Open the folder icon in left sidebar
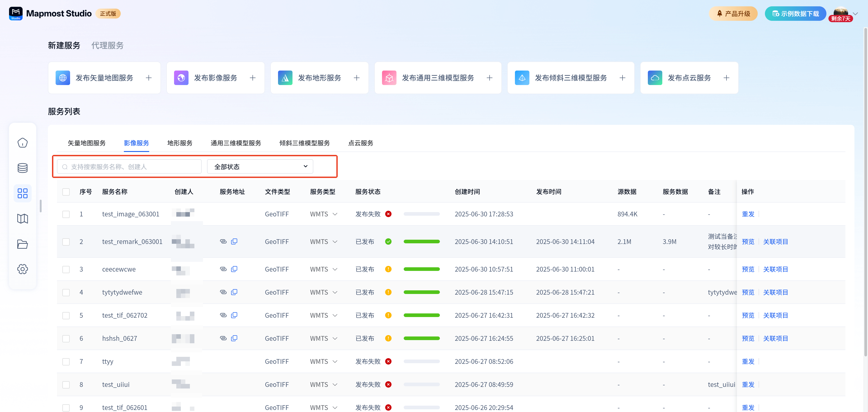 (23, 244)
